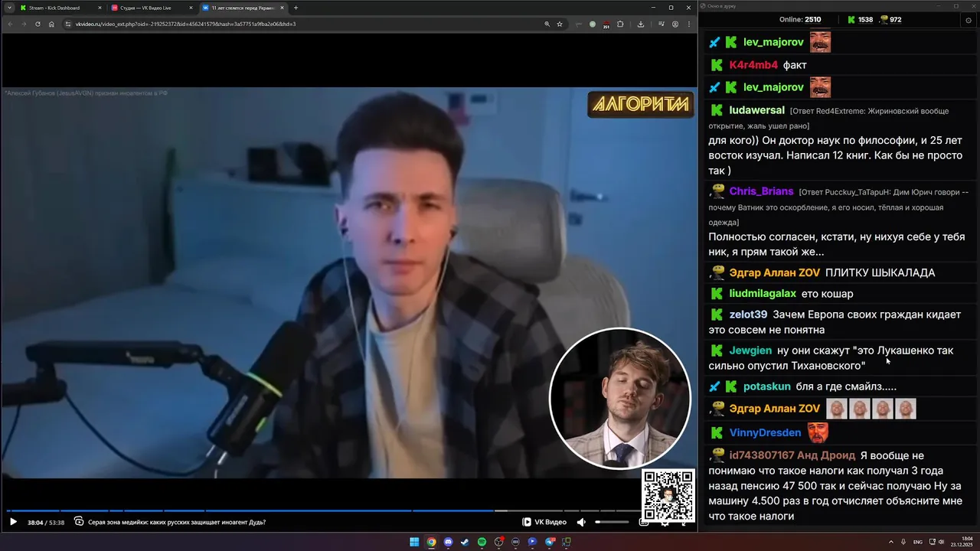Click the round picture-in-picture host overlay
This screenshot has width=980, height=551.
[620, 398]
